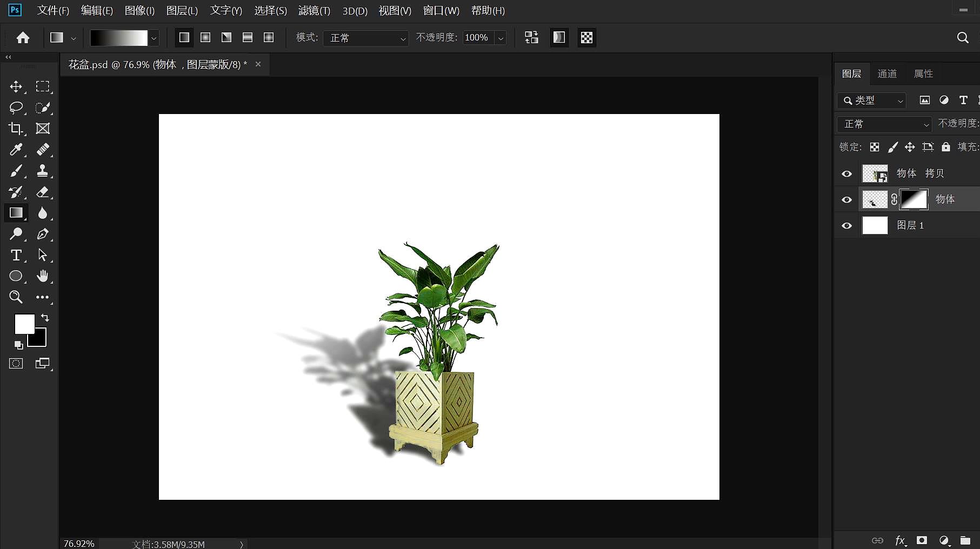Select the Frame tool

pos(43,129)
